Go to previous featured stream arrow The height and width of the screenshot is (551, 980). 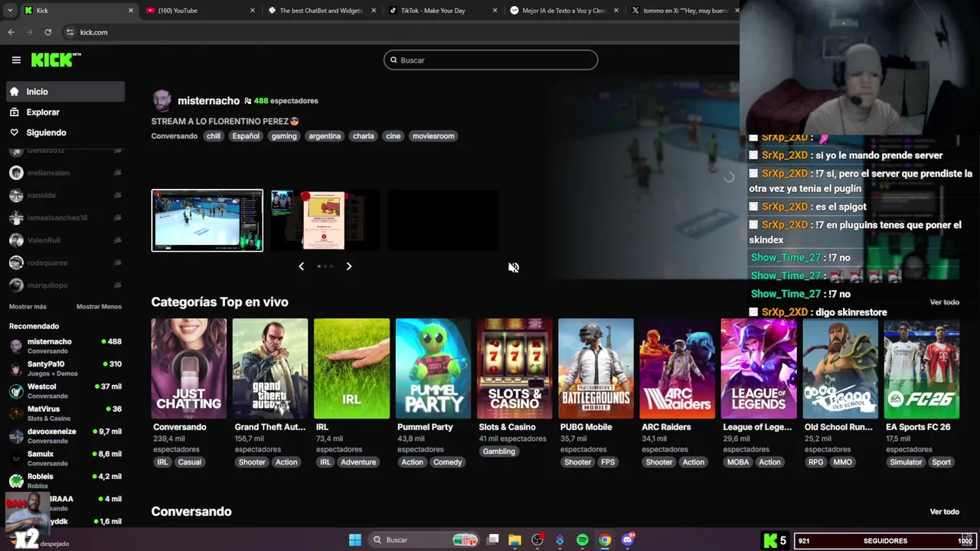pos(301,266)
